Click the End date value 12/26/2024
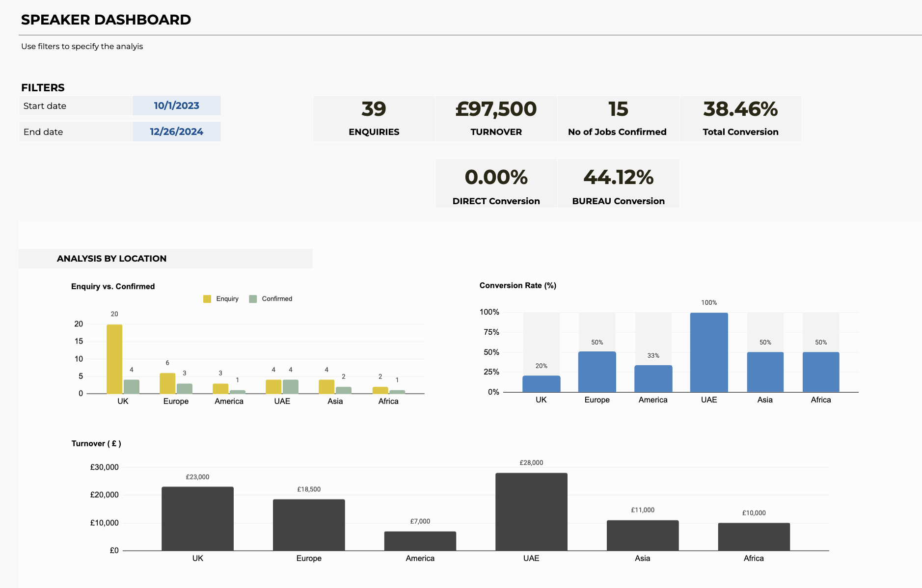This screenshot has width=922, height=588. 176,132
